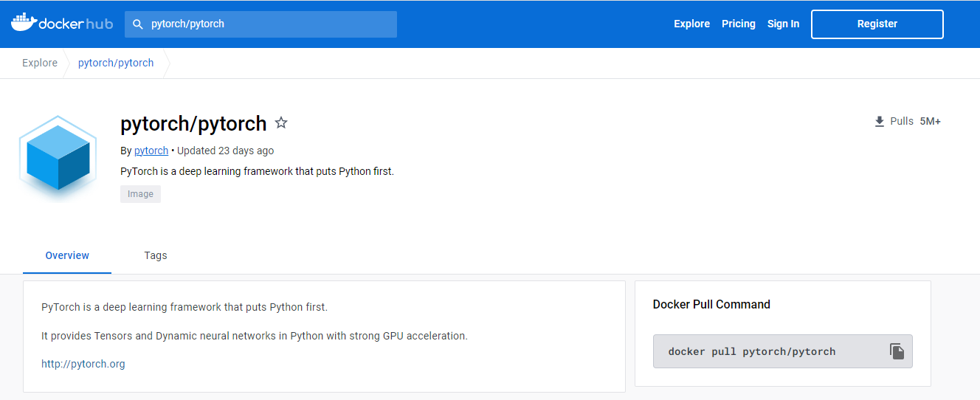Viewport: 980px width, 400px height.
Task: Switch to the Tags tab
Action: (x=156, y=255)
